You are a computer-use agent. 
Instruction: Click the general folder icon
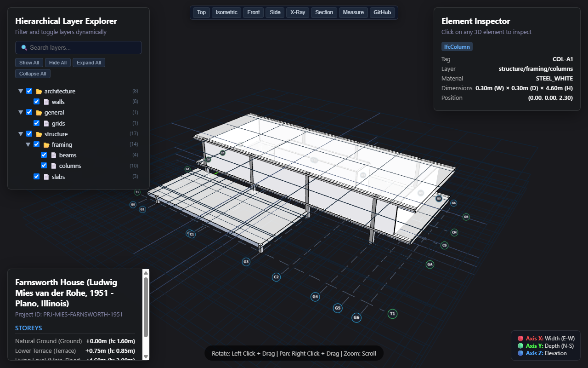[39, 113]
